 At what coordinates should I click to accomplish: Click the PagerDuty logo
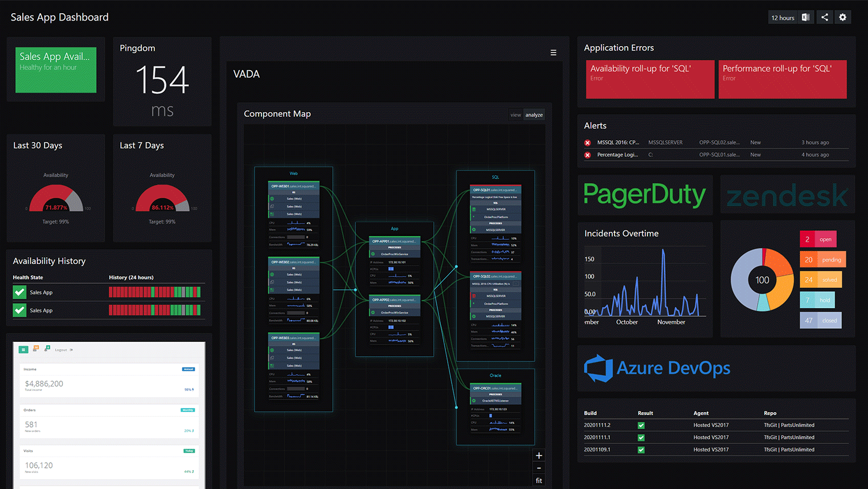(644, 194)
